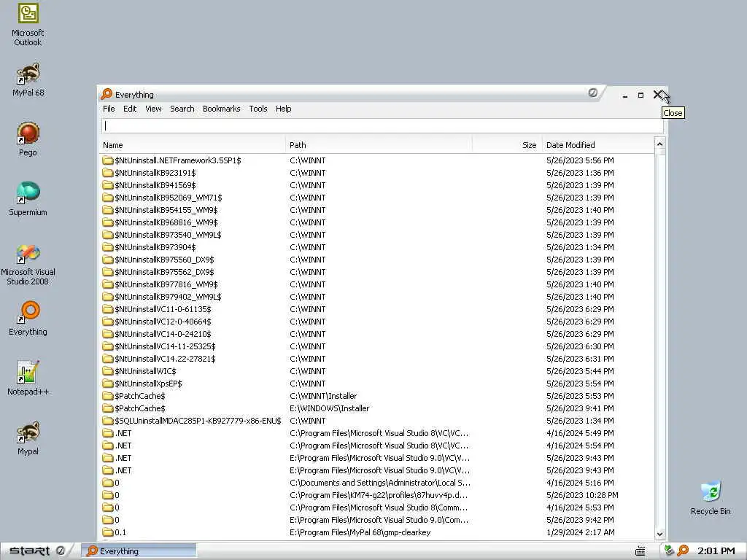This screenshot has height=560, width=747.
Task: Select the $NtUninstallKB952069_WM71$ row
Action: [377, 198]
